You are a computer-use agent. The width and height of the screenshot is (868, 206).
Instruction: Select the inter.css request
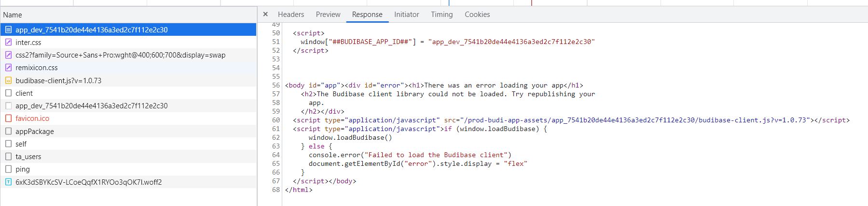pos(128,42)
